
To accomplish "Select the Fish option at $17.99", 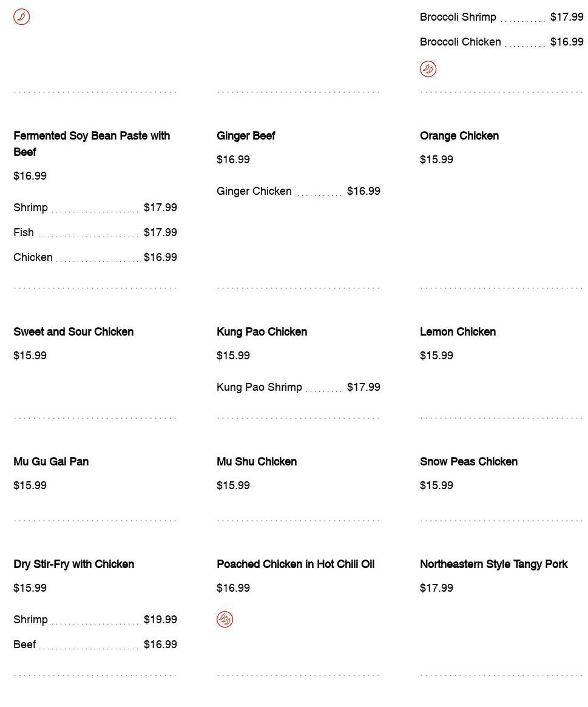I will click(x=24, y=232).
